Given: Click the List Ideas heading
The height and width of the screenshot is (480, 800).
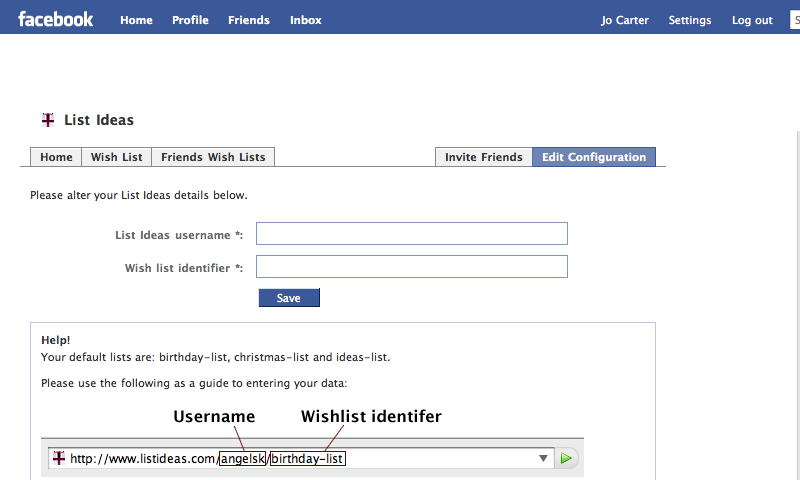Looking at the screenshot, I should (x=99, y=120).
